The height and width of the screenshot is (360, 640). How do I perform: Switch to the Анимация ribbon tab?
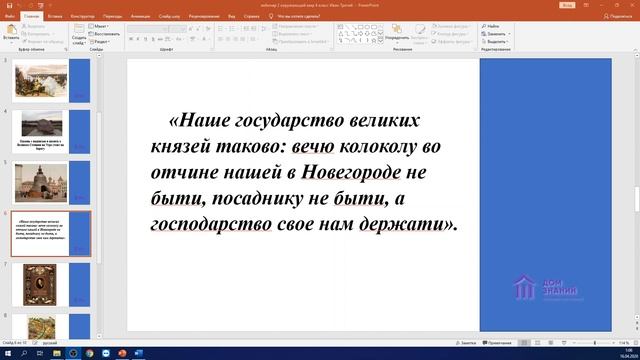click(140, 16)
